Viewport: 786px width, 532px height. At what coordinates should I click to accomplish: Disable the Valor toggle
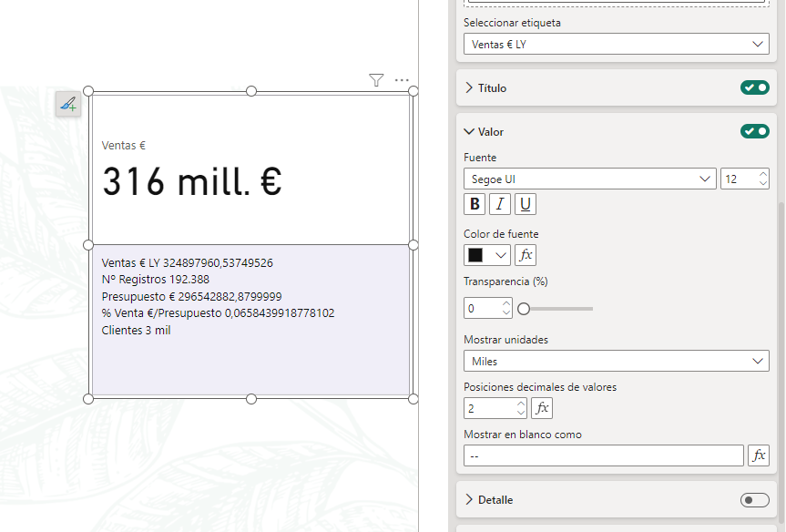(754, 131)
